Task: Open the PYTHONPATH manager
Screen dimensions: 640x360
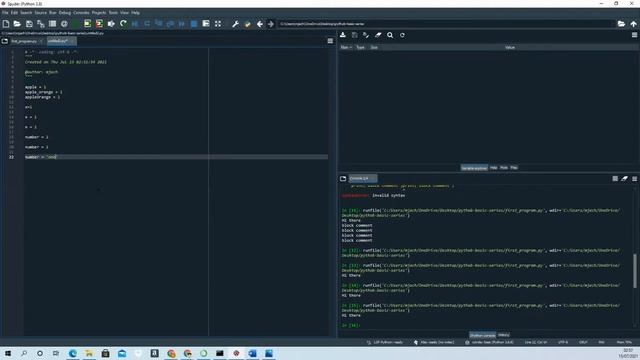Action: click(247, 24)
